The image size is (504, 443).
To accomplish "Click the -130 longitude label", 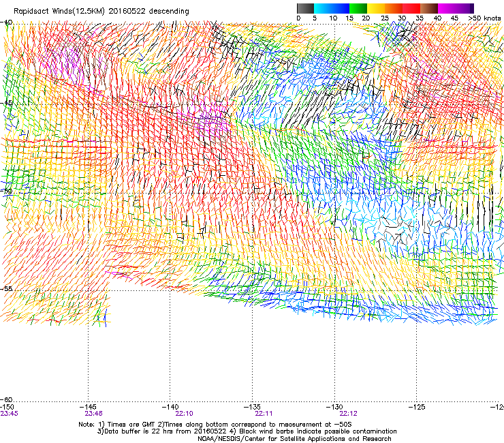I will (x=334, y=407).
